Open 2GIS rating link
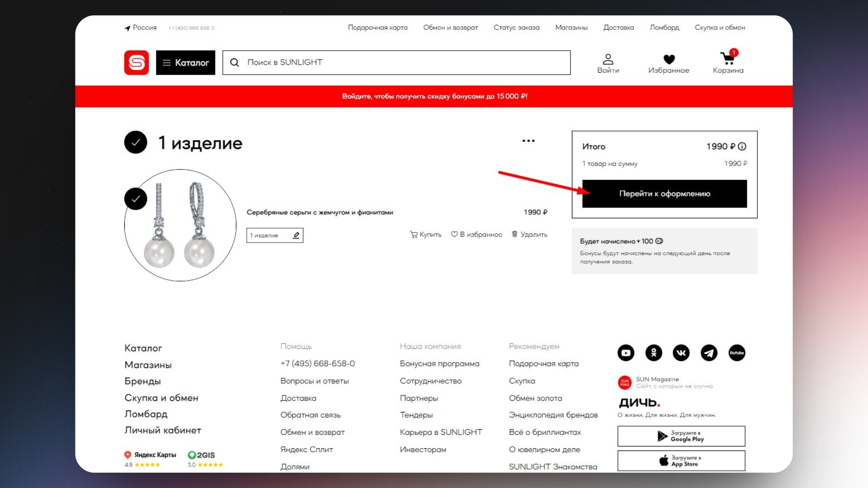The width and height of the screenshot is (868, 488). point(205,459)
